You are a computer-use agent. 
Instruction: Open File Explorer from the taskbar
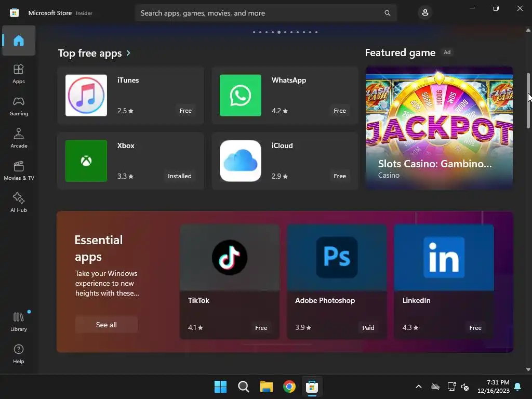click(267, 387)
